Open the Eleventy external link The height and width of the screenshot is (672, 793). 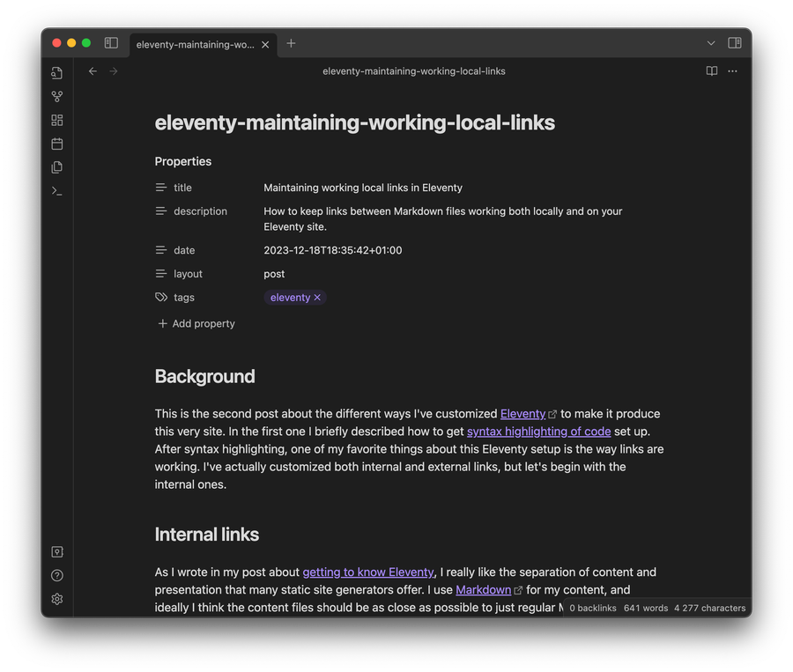pyautogui.click(x=522, y=414)
